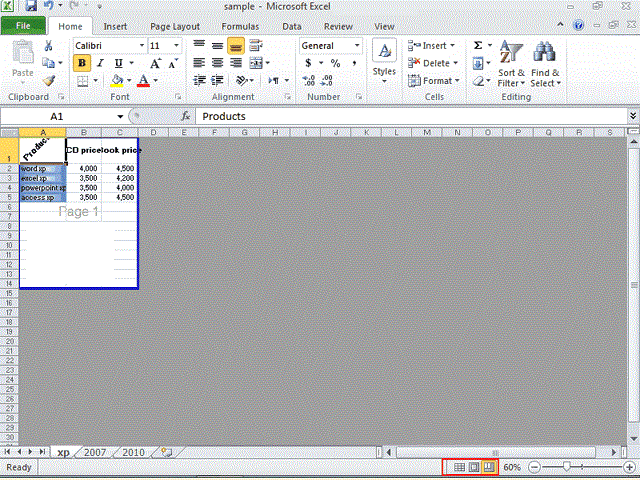The width and height of the screenshot is (640, 480).
Task: Open the General number format dropdown
Action: point(357,46)
